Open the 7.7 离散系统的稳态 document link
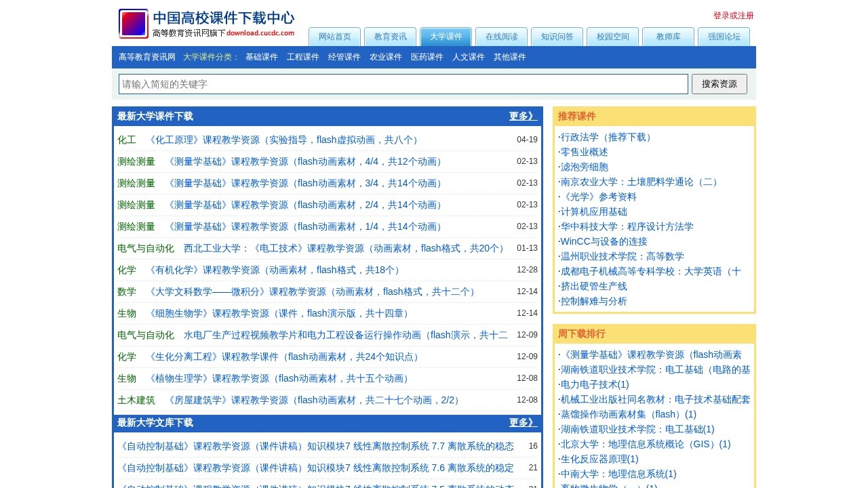 click(x=316, y=446)
